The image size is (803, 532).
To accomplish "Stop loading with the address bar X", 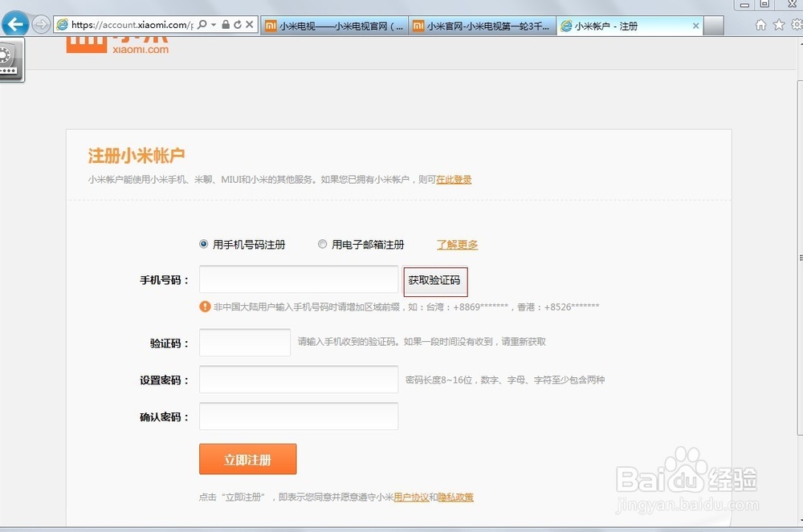I will pos(250,25).
